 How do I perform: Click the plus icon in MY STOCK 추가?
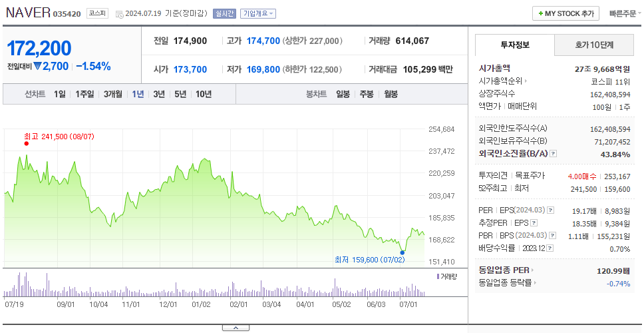point(540,13)
